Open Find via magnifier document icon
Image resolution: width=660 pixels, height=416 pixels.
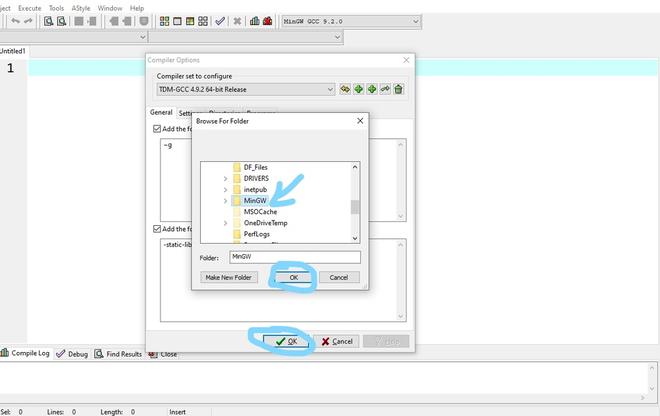48,21
